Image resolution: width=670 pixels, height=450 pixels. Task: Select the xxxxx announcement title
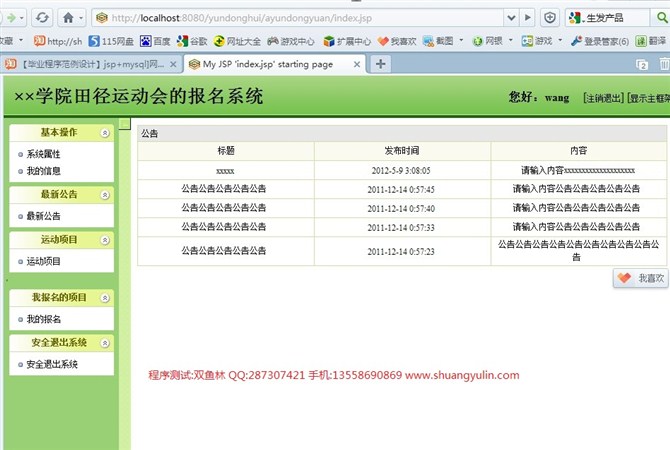click(225, 171)
